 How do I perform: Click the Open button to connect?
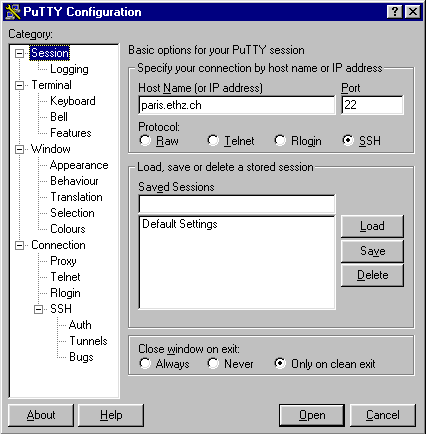[312, 415]
